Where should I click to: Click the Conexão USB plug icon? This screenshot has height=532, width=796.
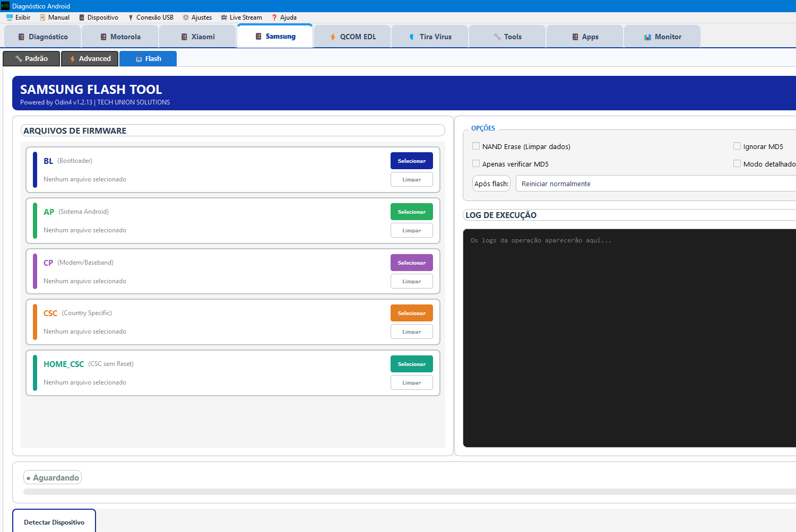pyautogui.click(x=131, y=18)
